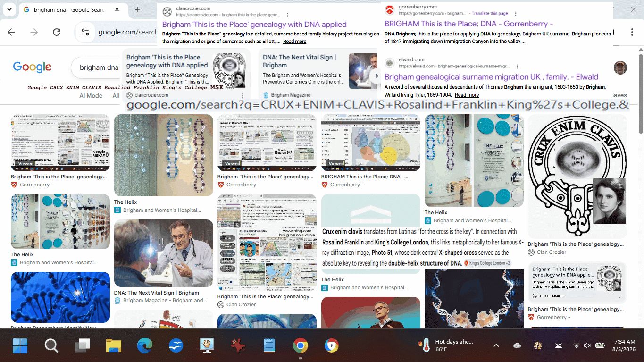Open the Chrome icon with the padlock
644x362 pixels.
332,346
